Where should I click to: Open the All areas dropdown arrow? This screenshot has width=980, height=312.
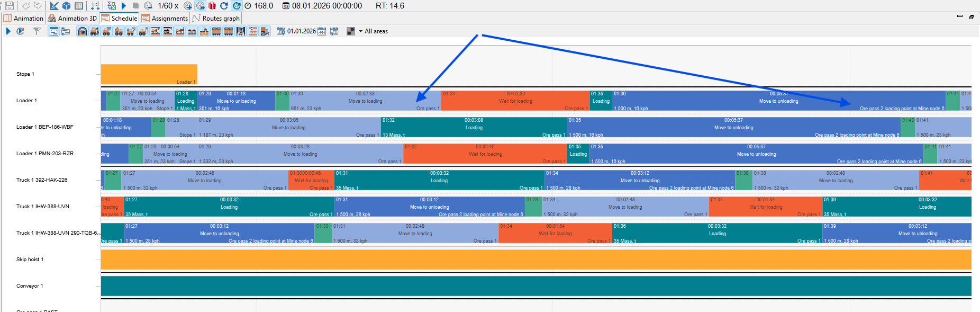(361, 31)
